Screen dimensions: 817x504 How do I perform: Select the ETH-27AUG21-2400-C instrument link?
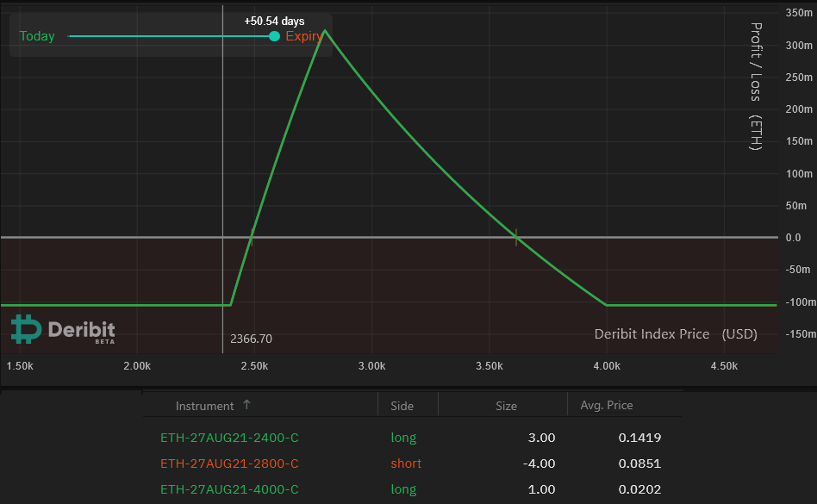[x=229, y=438]
